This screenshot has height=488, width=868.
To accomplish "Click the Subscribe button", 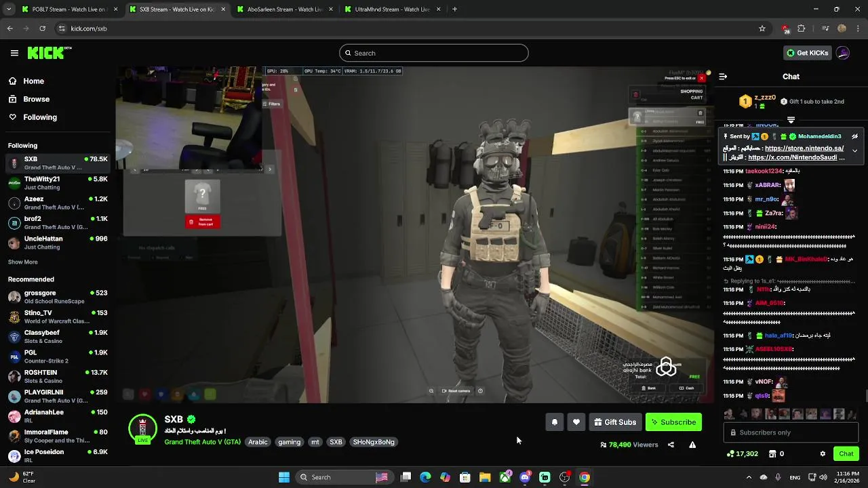I will pyautogui.click(x=673, y=422).
